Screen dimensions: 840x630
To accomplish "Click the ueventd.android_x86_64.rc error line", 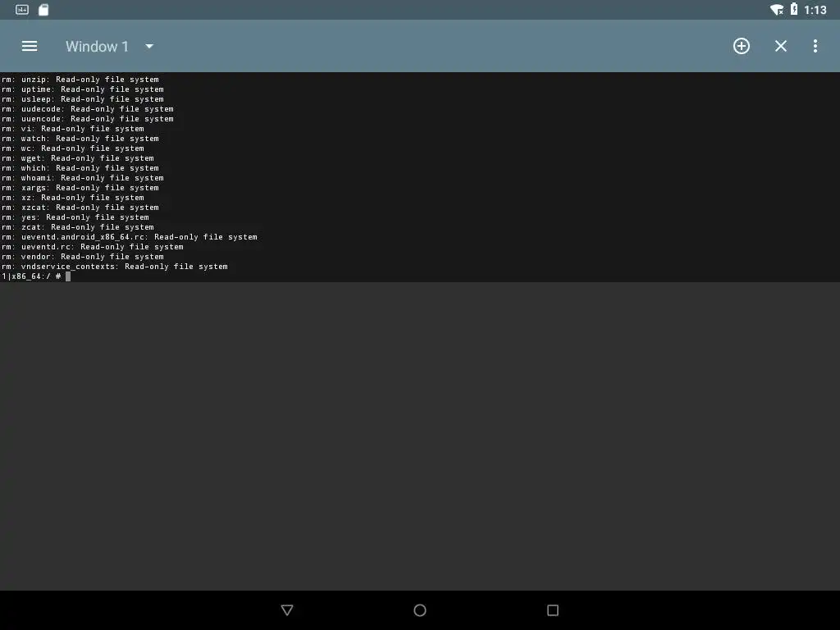I will pos(130,237).
